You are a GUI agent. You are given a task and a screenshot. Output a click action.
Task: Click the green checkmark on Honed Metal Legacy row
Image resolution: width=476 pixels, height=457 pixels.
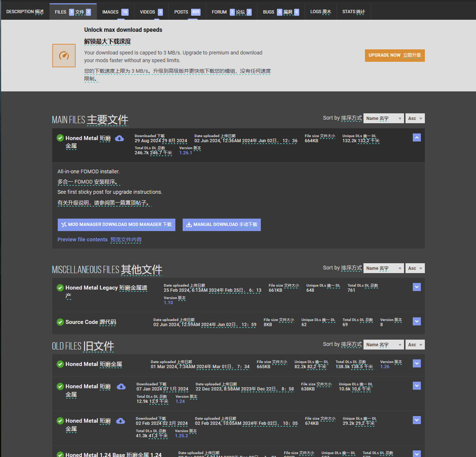click(x=60, y=287)
